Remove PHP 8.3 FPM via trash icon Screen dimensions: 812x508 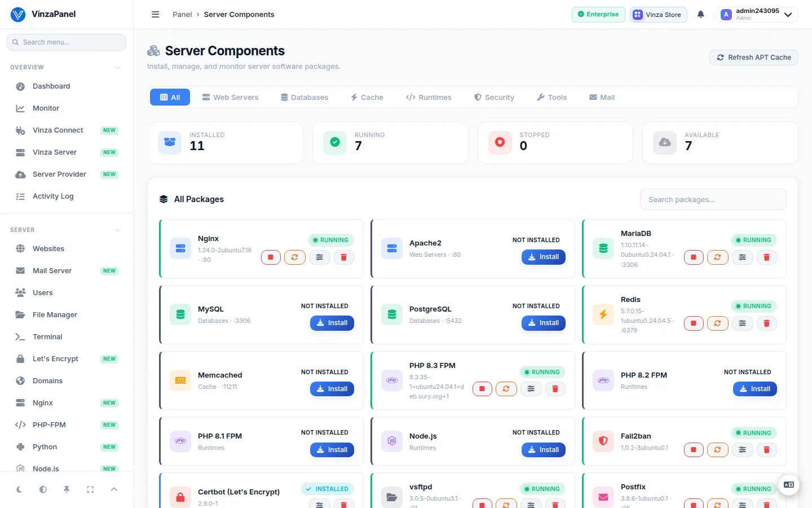[x=555, y=389]
